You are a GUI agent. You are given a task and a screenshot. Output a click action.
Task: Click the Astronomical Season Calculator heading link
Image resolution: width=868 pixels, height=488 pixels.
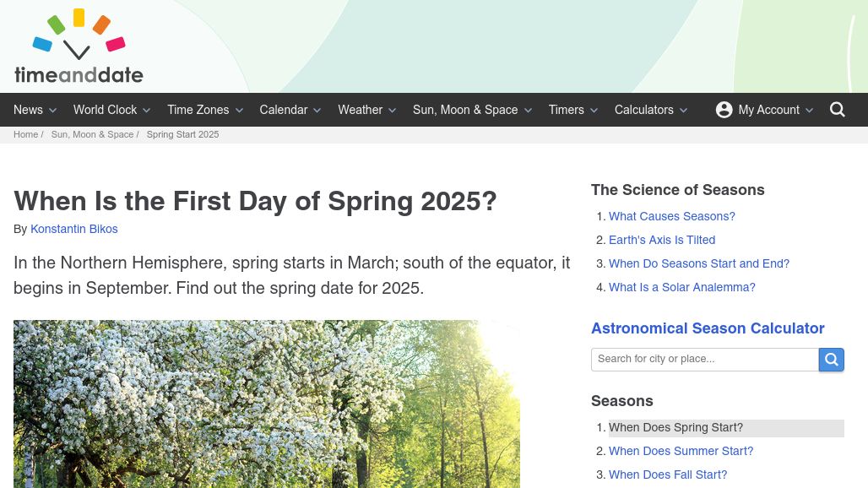coord(708,328)
